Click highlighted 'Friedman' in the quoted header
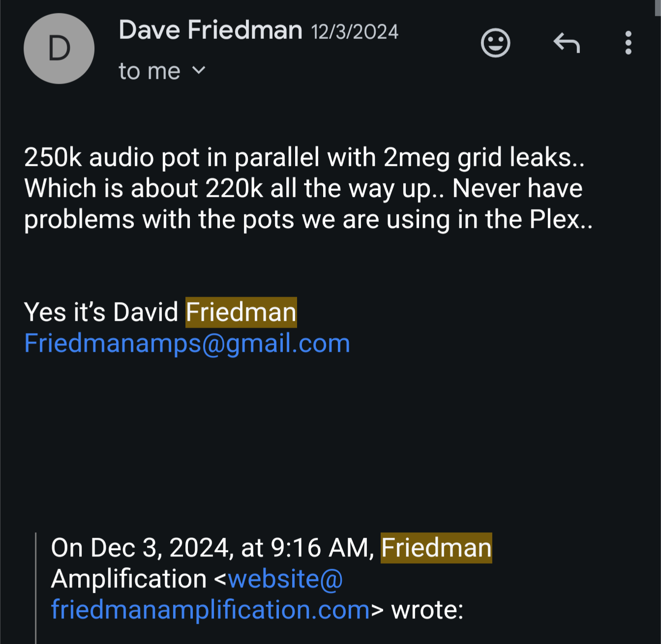The width and height of the screenshot is (661, 644). (x=436, y=548)
